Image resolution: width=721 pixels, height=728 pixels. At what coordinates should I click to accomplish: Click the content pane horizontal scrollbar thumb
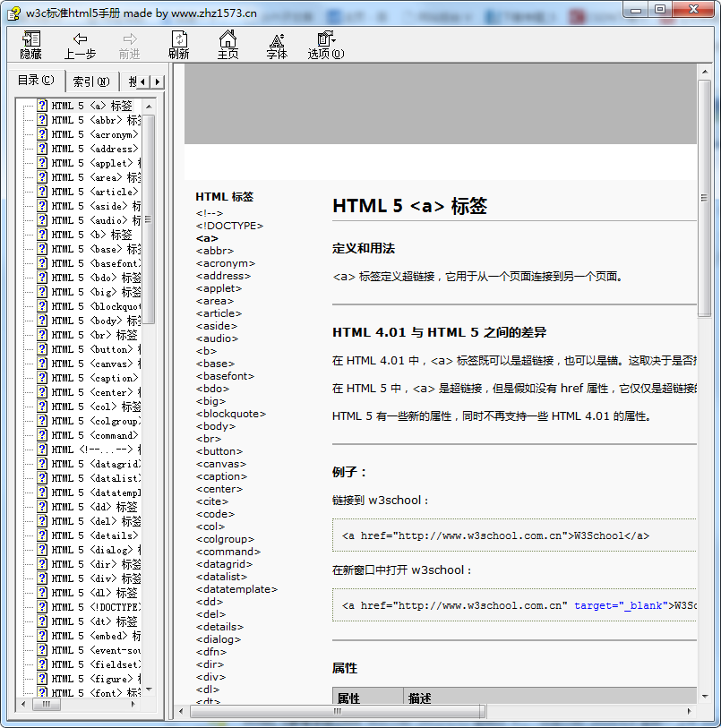click(338, 711)
